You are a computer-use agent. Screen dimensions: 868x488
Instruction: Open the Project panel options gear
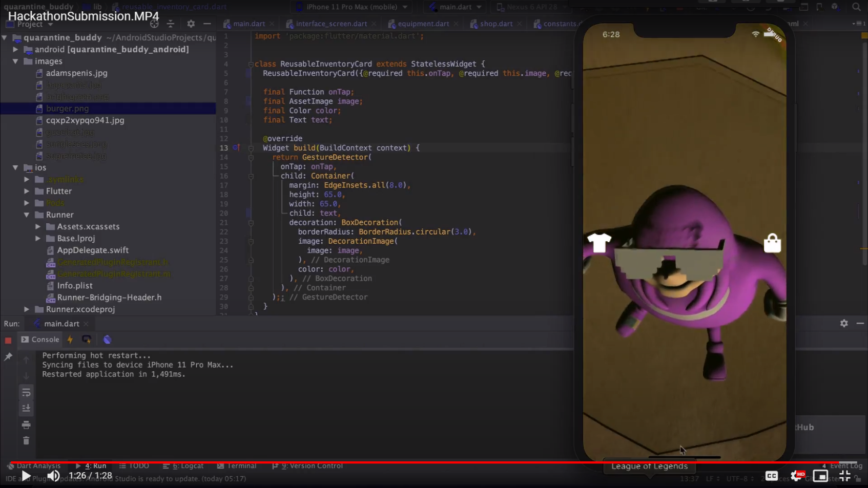(x=191, y=24)
